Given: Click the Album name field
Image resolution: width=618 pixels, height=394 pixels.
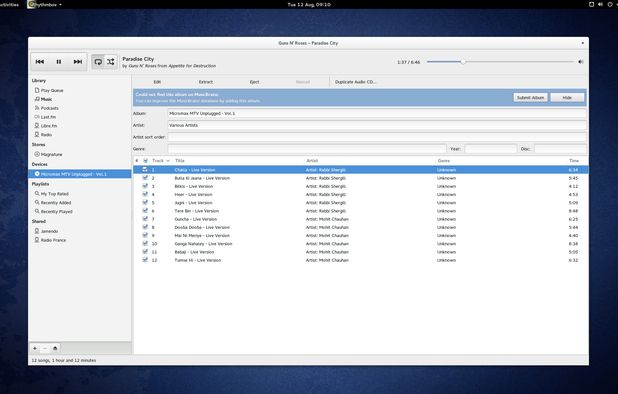Looking at the screenshot, I should point(377,113).
